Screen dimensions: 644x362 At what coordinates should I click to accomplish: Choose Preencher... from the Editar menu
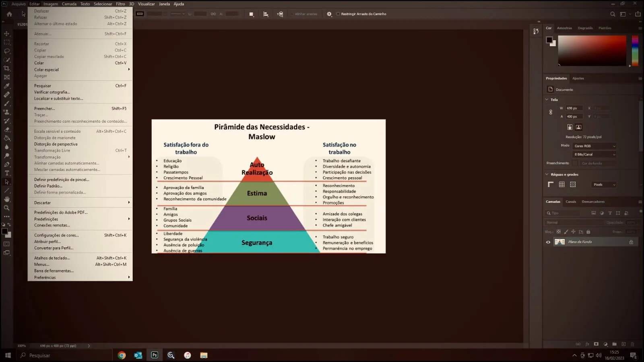point(45,109)
